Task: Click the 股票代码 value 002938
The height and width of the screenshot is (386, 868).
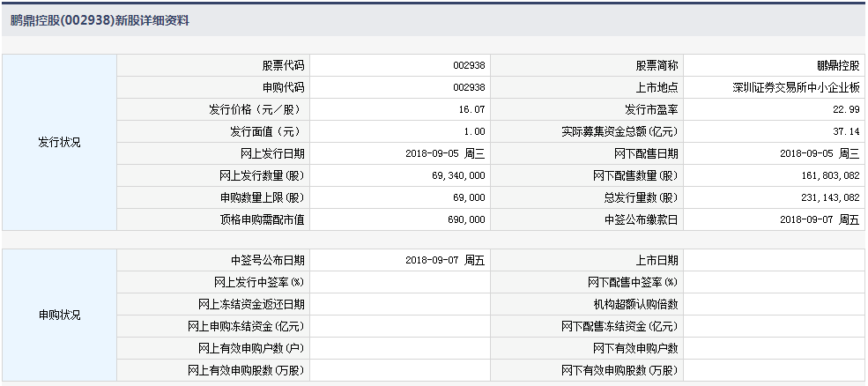Action: 468,65
